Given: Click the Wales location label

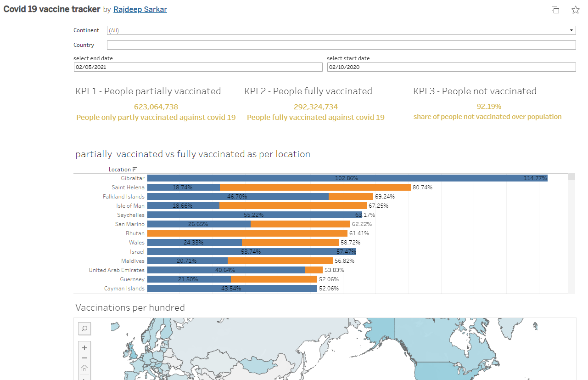Looking at the screenshot, I should [137, 243].
